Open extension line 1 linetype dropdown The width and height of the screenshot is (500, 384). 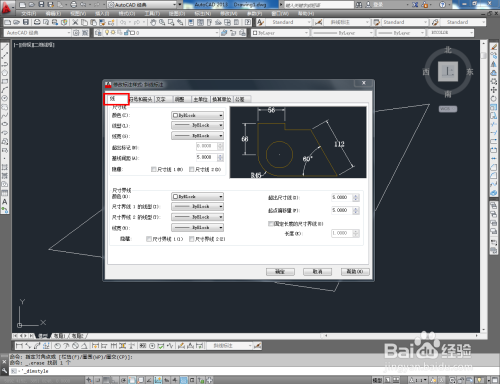point(197,207)
